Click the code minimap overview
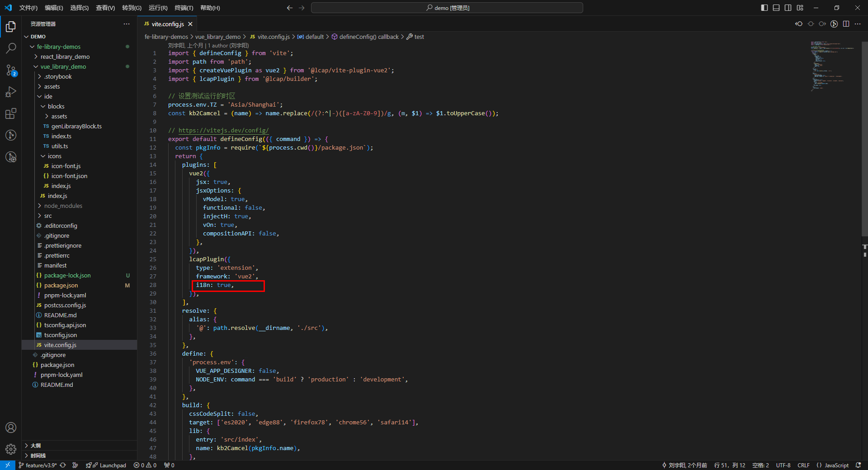This screenshot has height=470, width=868. tap(832, 66)
